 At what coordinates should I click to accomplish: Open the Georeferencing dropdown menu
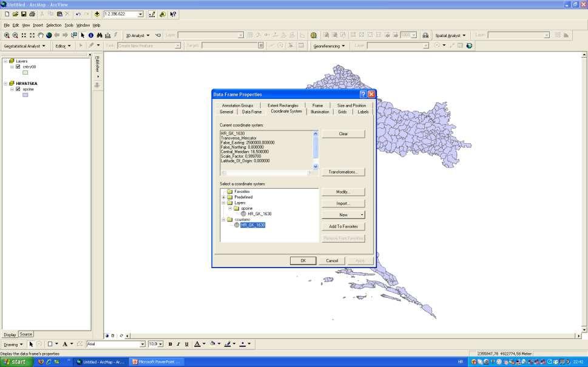pyautogui.click(x=329, y=45)
